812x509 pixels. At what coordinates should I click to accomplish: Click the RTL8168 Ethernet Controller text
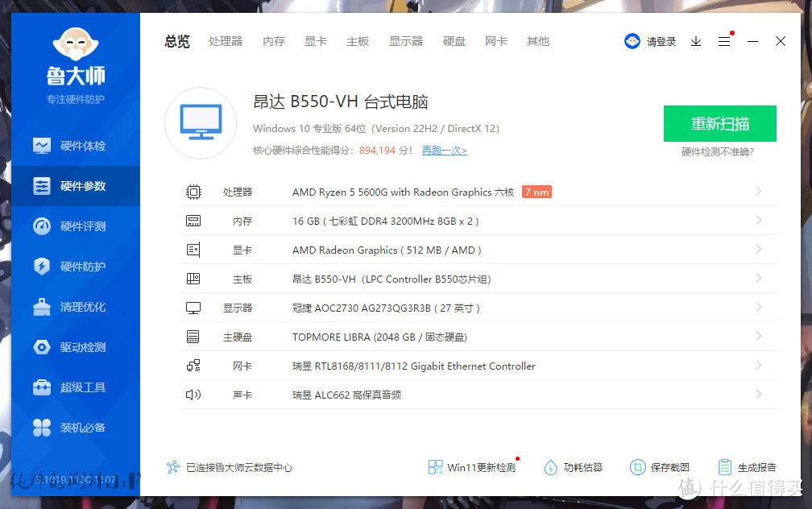[x=414, y=366]
